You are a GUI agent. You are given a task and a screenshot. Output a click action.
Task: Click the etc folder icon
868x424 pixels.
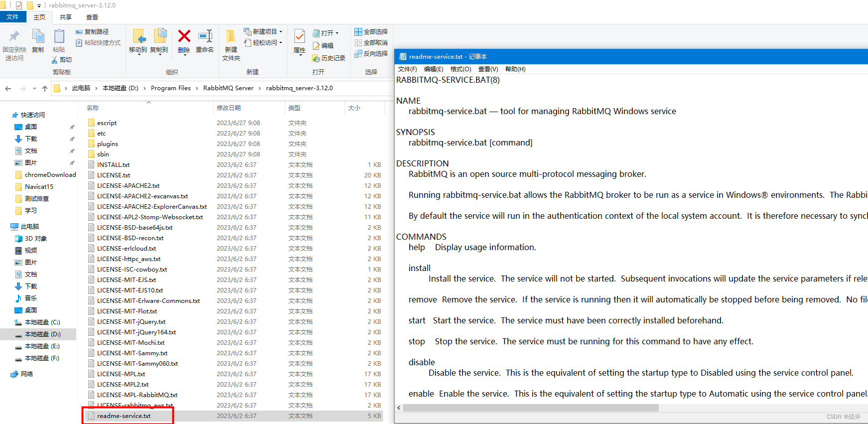[91, 134]
